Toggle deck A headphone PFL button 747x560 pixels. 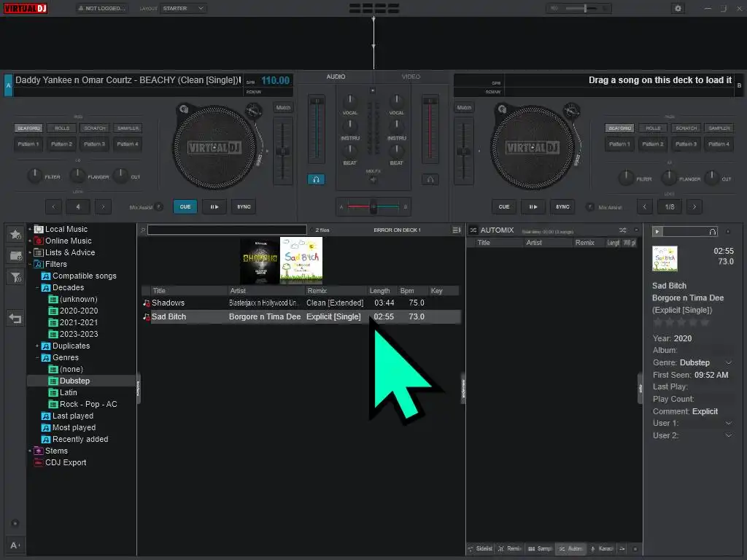(x=316, y=179)
